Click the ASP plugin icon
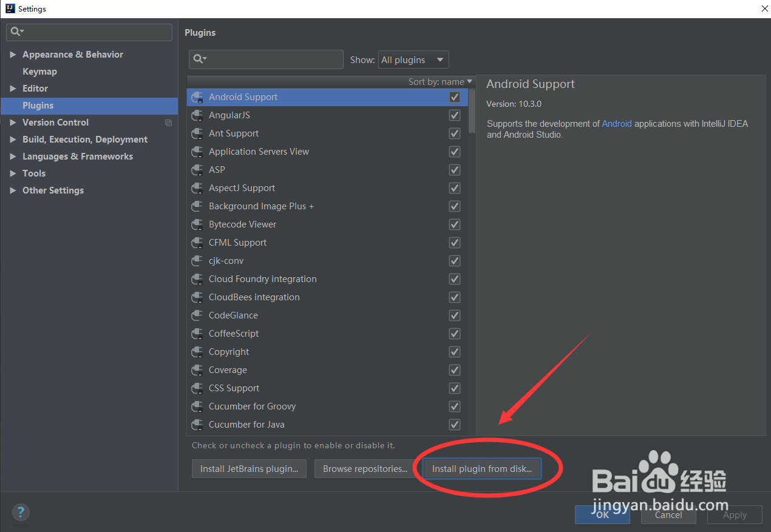Viewport: 771px width, 532px height. 197,170
